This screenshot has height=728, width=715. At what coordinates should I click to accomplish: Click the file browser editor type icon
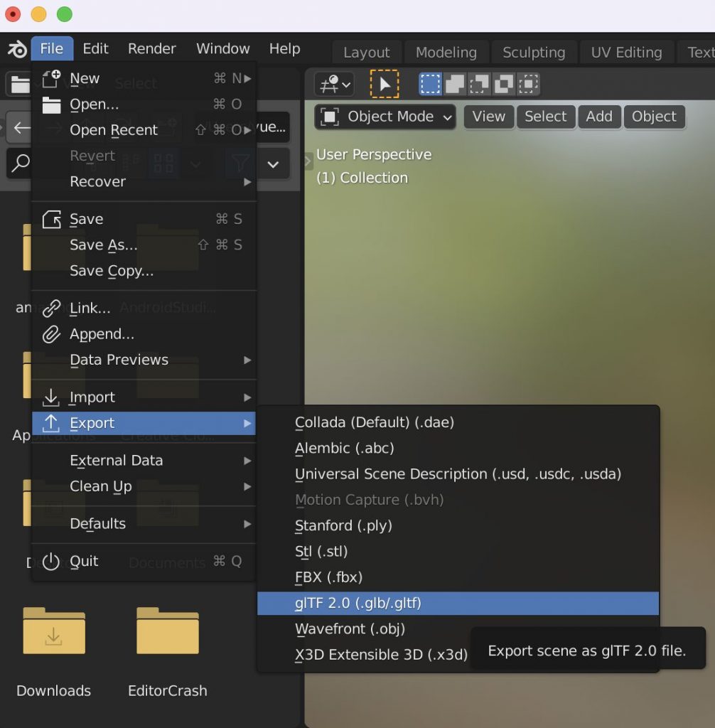pos(19,84)
